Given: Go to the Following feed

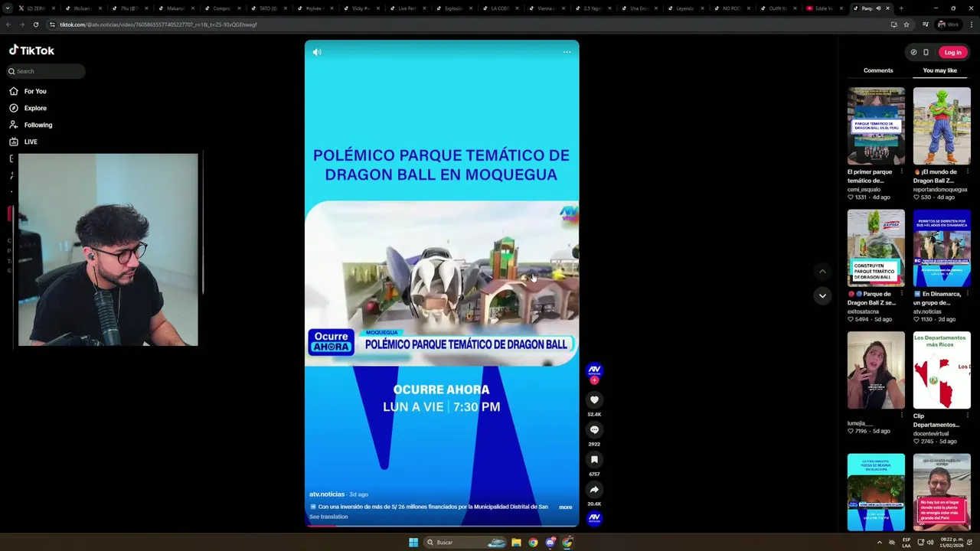Looking at the screenshot, I should (31, 125).
